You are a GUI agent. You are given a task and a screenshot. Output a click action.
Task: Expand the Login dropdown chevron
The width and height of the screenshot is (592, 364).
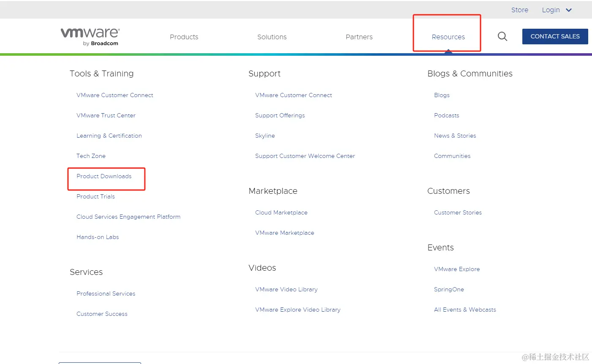click(x=569, y=10)
